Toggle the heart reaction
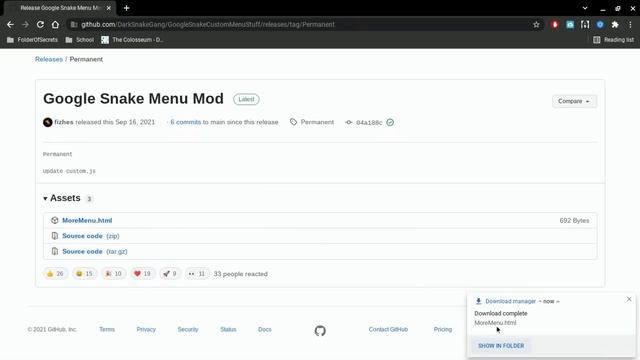Viewport: 640px width, 360px height. click(142, 273)
